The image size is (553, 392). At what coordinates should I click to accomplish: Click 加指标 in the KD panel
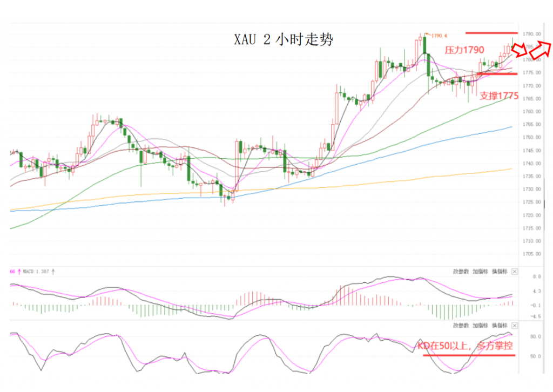480,326
